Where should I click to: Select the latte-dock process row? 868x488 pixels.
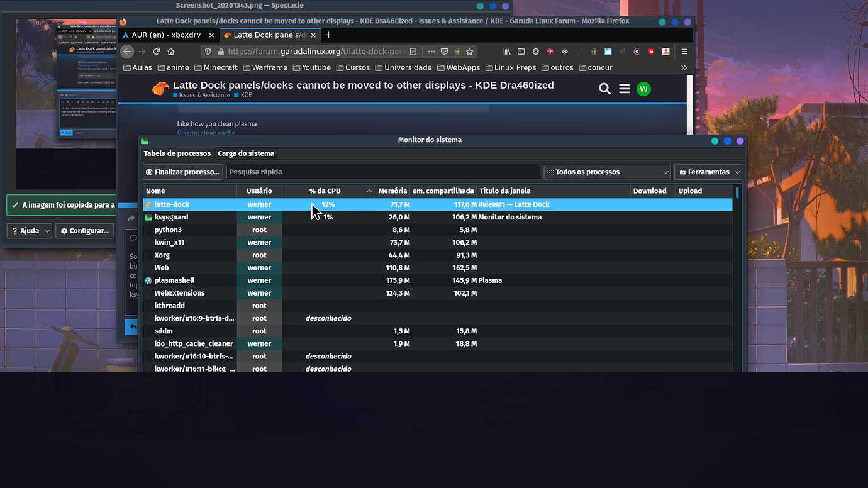438,204
